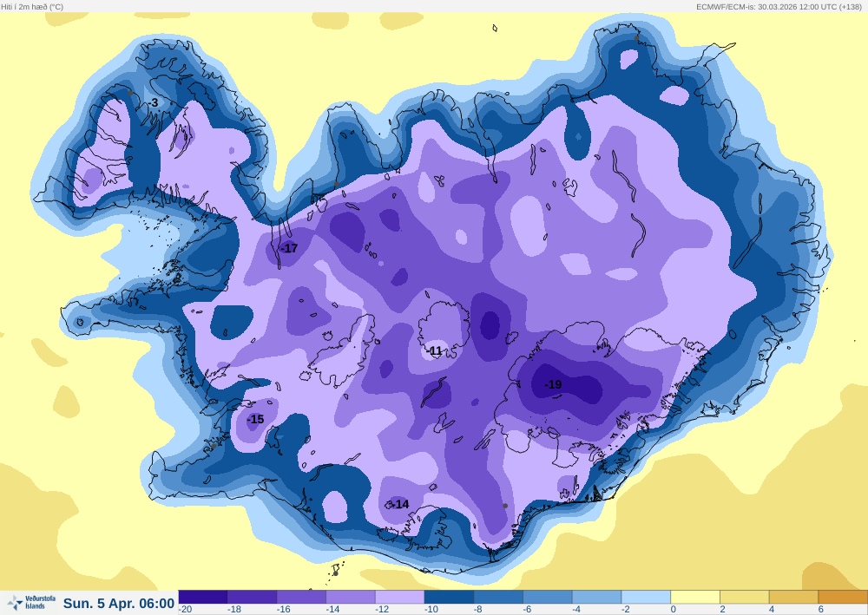Pick the pale yellow legend swatch between 0 and 2
The height and width of the screenshot is (615, 868).
click(695, 597)
